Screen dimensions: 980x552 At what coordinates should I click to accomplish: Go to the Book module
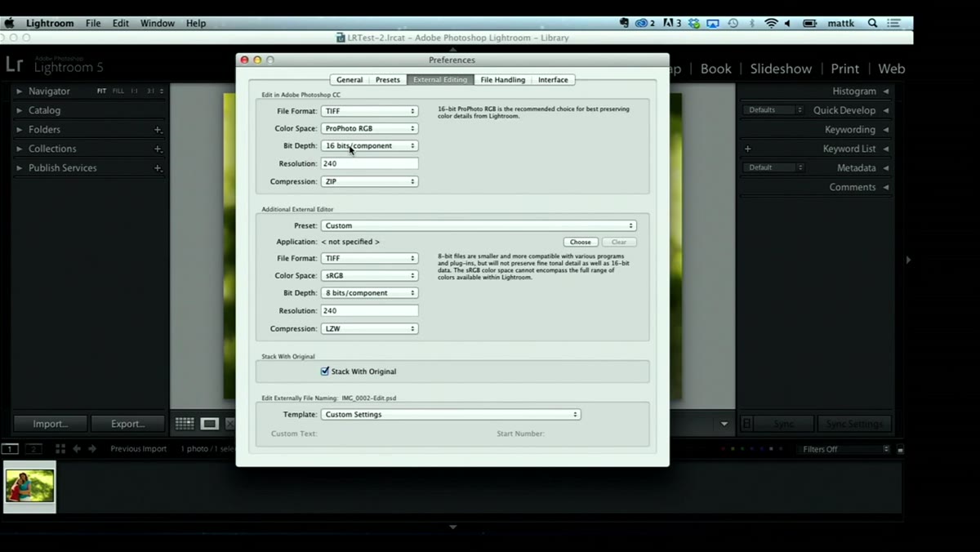716,69
